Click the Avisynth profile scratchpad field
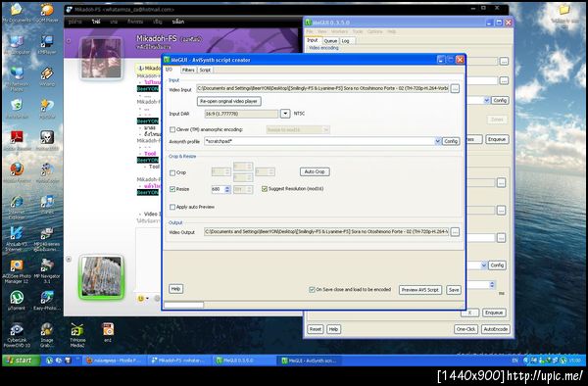 [x=322, y=141]
